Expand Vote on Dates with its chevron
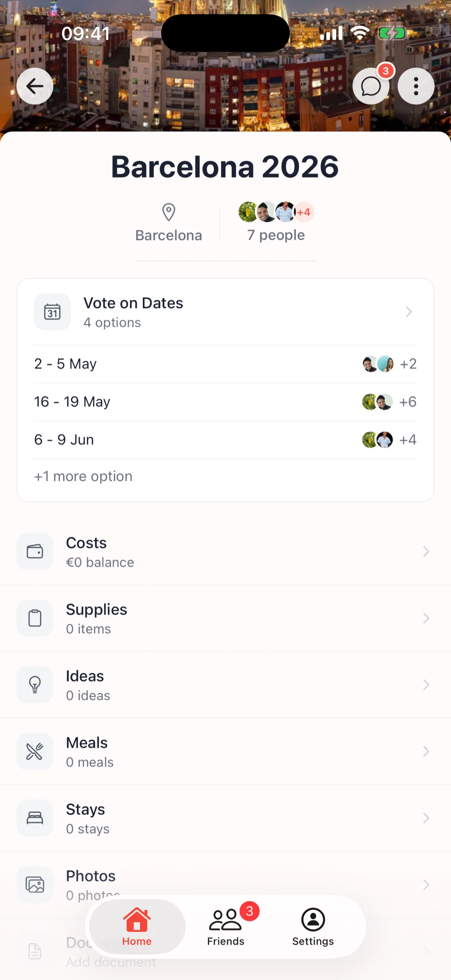 tap(409, 312)
